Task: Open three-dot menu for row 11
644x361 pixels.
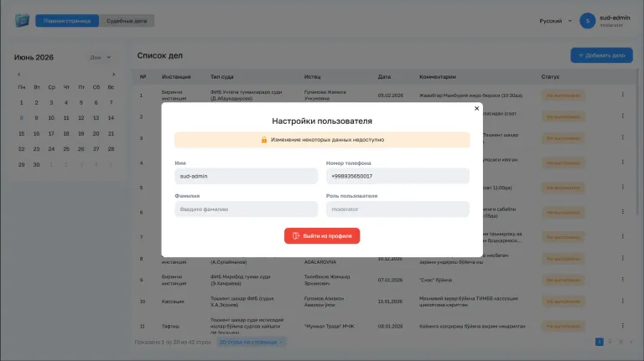Action: point(623,326)
